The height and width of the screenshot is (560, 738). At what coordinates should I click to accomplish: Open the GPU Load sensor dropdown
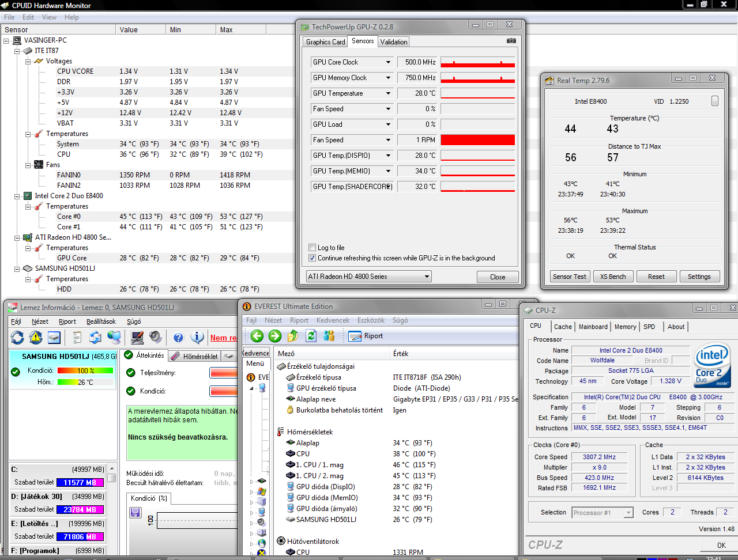coord(388,124)
